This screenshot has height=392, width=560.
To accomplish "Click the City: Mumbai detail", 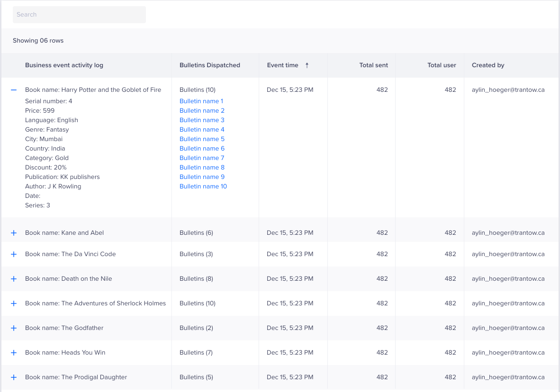I will 44,139.
